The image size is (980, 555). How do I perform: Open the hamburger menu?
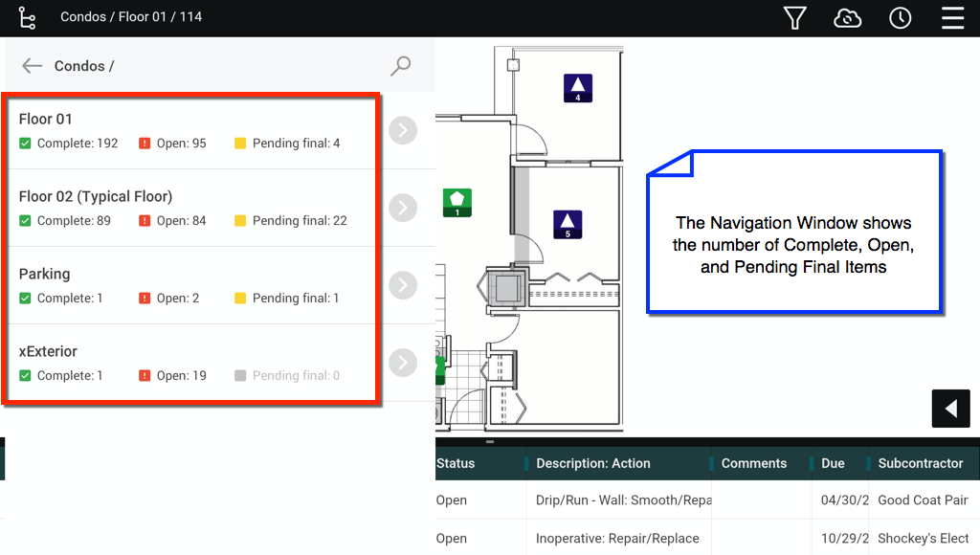[x=952, y=18]
